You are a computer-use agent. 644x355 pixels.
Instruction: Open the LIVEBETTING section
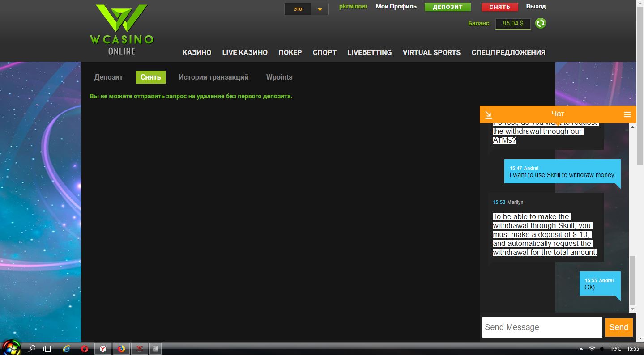[x=370, y=52]
